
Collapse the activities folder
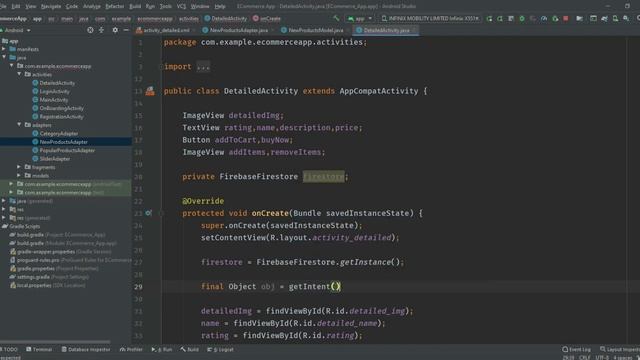click(x=19, y=74)
